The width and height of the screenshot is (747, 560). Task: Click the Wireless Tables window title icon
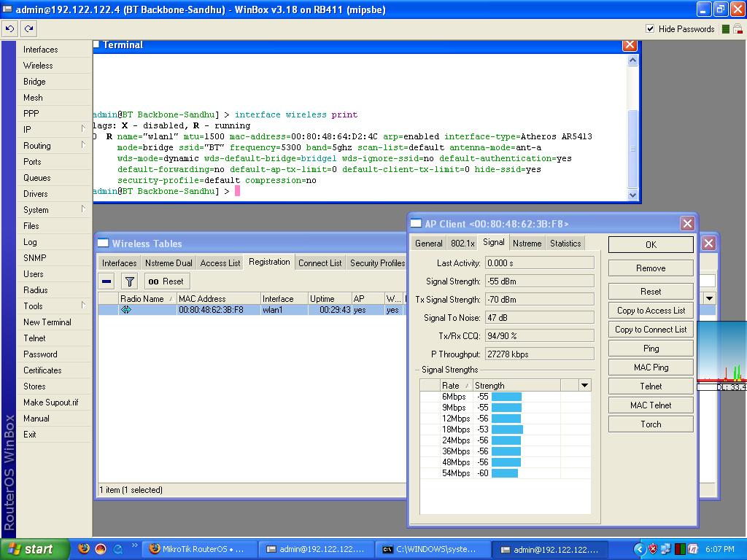click(x=103, y=244)
